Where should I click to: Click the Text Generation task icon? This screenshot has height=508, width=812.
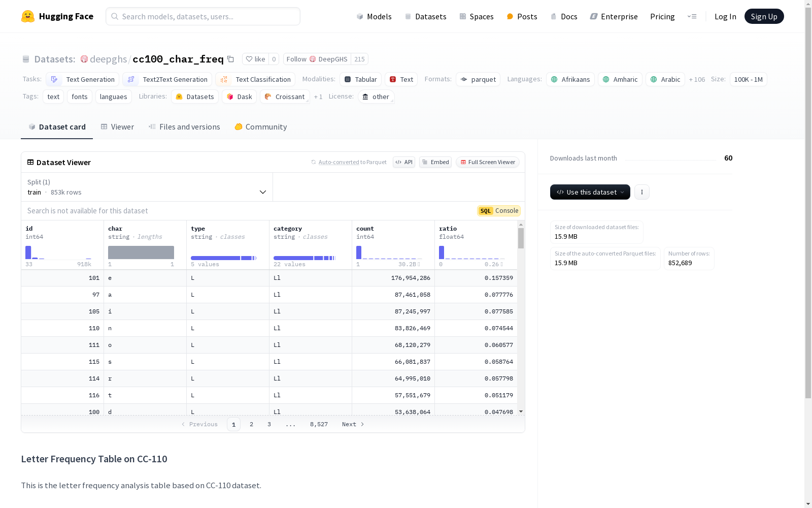[54, 79]
